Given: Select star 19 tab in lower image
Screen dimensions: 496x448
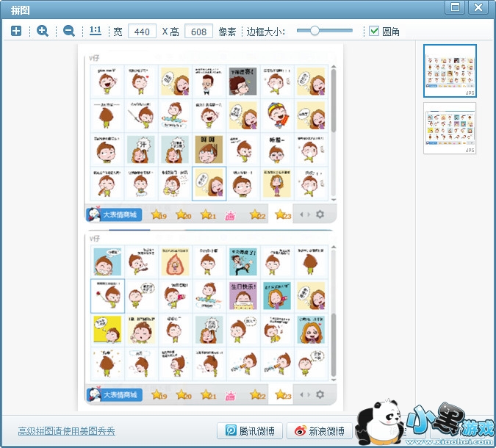Looking at the screenshot, I should [x=159, y=395].
